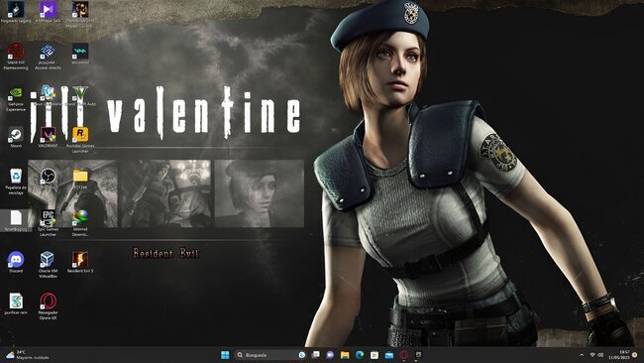644x363 pixels.
Task: Open the Task View taskbar button
Action: click(315, 355)
